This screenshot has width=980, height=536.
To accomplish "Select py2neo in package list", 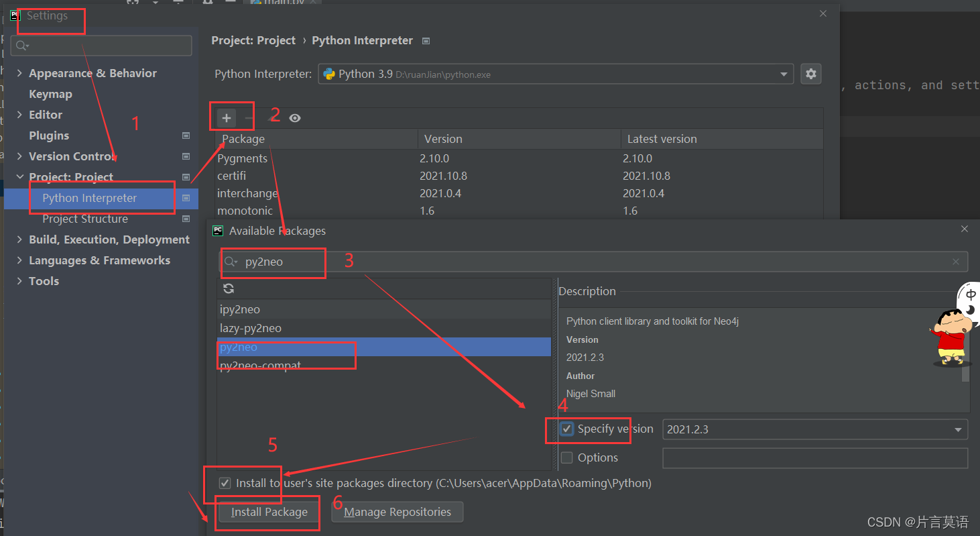I will click(384, 347).
